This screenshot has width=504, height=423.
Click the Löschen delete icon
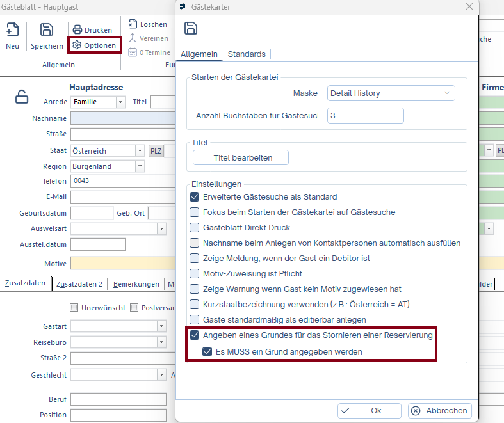(133, 24)
